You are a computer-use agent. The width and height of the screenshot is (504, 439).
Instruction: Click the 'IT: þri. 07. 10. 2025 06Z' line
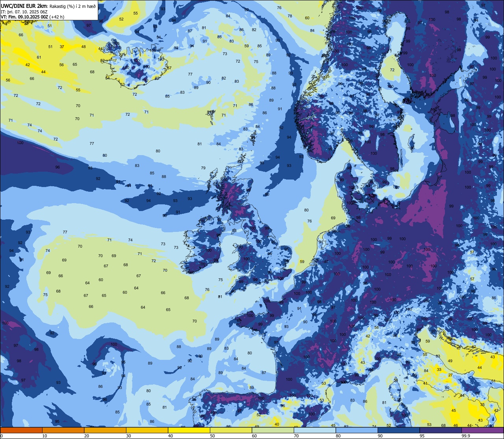tap(24, 11)
